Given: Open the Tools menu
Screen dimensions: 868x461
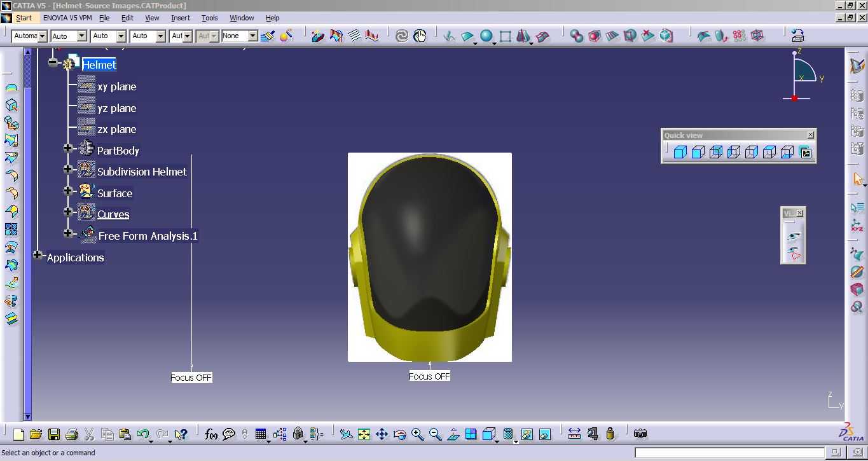Looking at the screenshot, I should pos(210,18).
